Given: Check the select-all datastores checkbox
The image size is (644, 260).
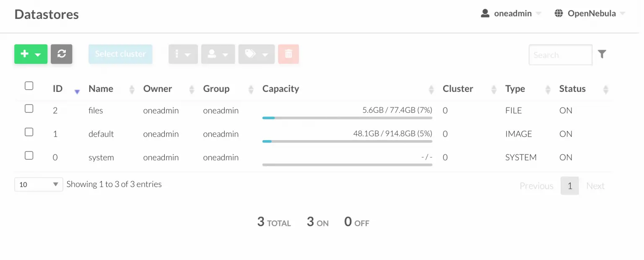Looking at the screenshot, I should [29, 86].
